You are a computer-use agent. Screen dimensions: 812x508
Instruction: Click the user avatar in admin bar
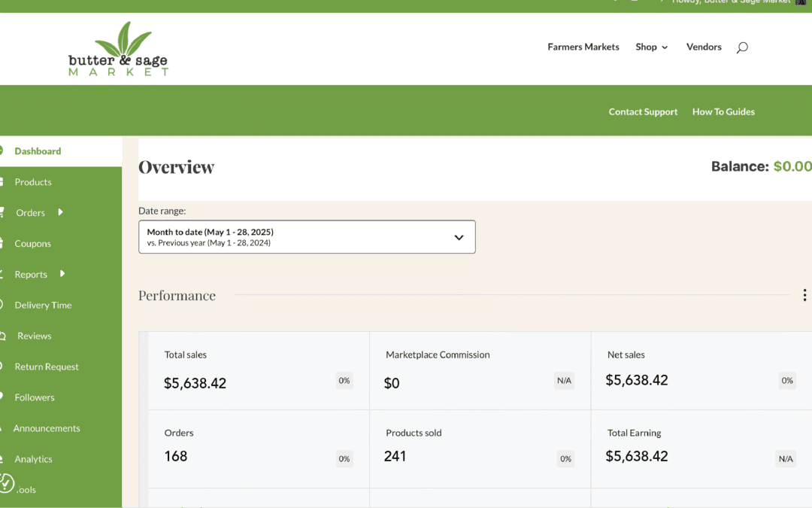(801, 2)
